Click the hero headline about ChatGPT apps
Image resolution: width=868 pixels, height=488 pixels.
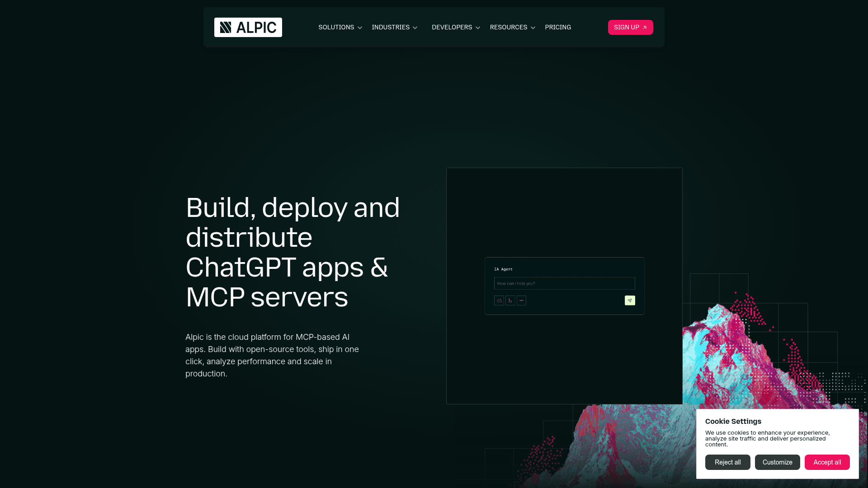[292, 252]
